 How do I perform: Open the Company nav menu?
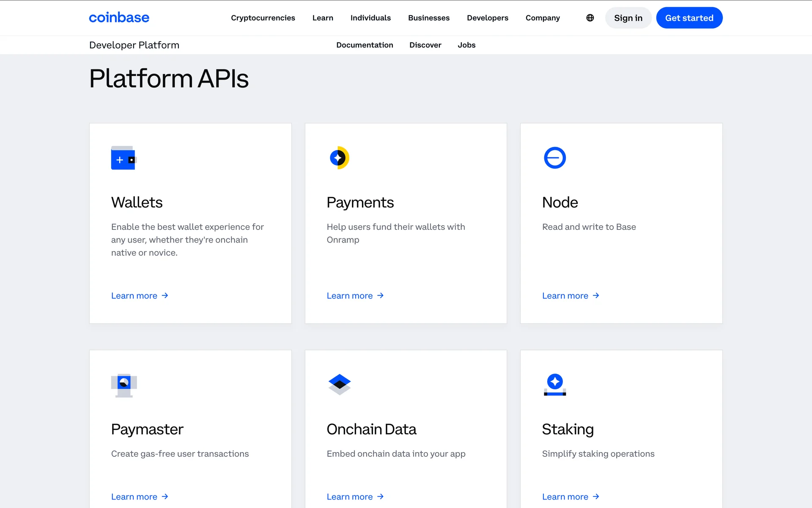pyautogui.click(x=542, y=18)
